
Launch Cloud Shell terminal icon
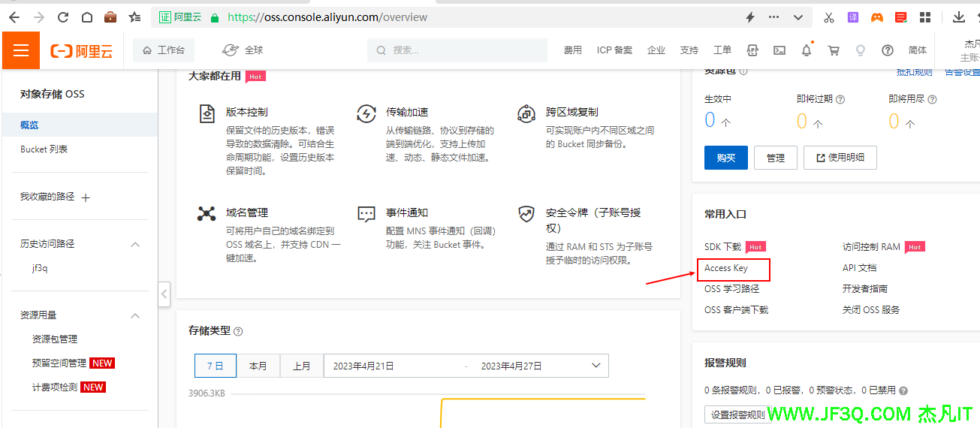click(x=779, y=50)
